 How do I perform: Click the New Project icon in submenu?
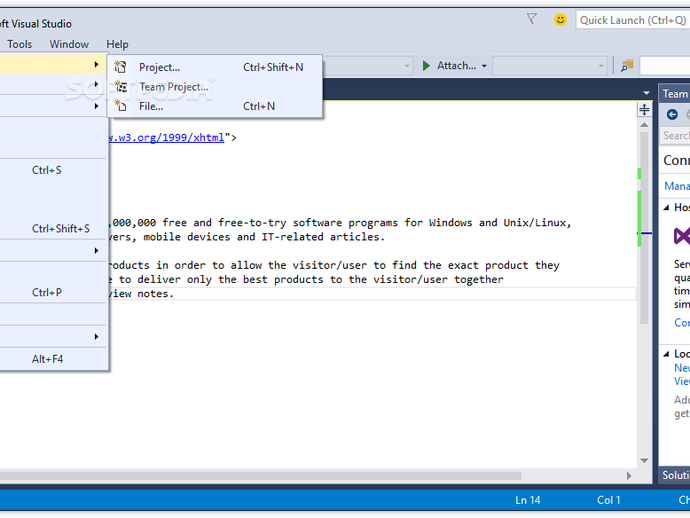pyautogui.click(x=120, y=67)
